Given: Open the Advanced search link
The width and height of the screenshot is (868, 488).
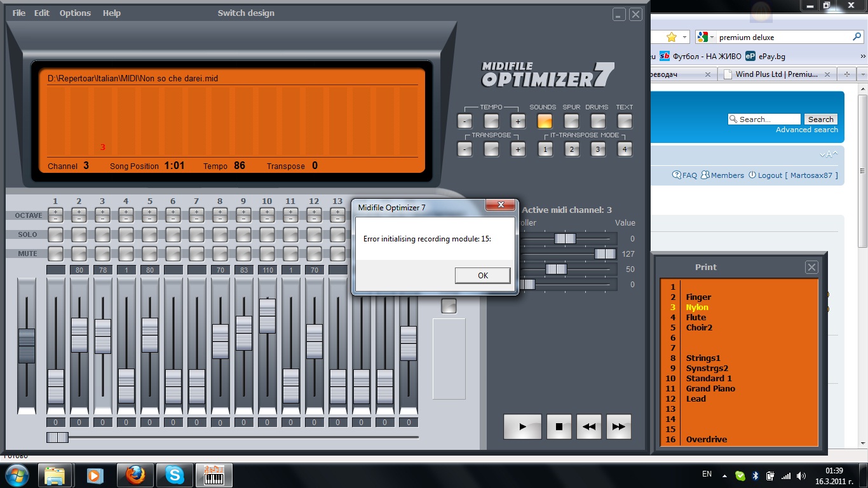Looking at the screenshot, I should click(807, 130).
